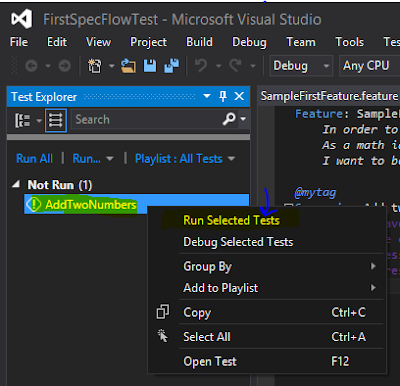This screenshot has width=400, height=386.
Task: Click the Test Explorer hierarchy grouping icon
Action: point(23,120)
